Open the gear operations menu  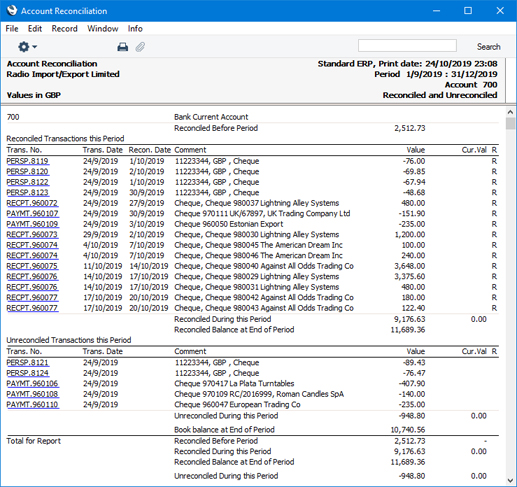click(27, 47)
